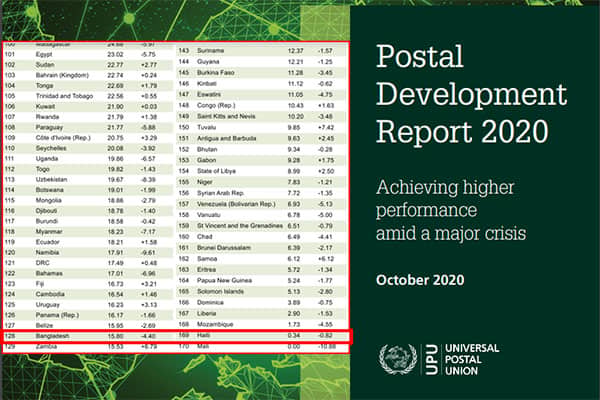This screenshot has height=400, width=600.
Task: Click the Tuvalu score change +7.42
Action: 326,127
